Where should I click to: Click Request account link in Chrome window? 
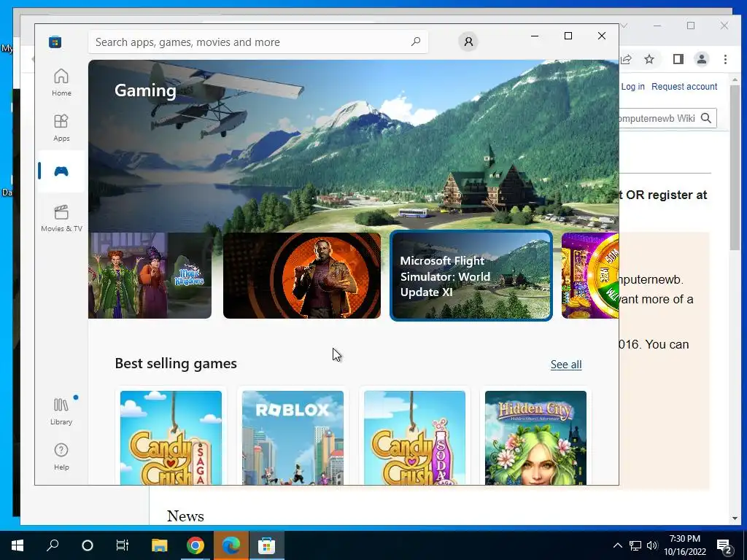[x=684, y=87]
